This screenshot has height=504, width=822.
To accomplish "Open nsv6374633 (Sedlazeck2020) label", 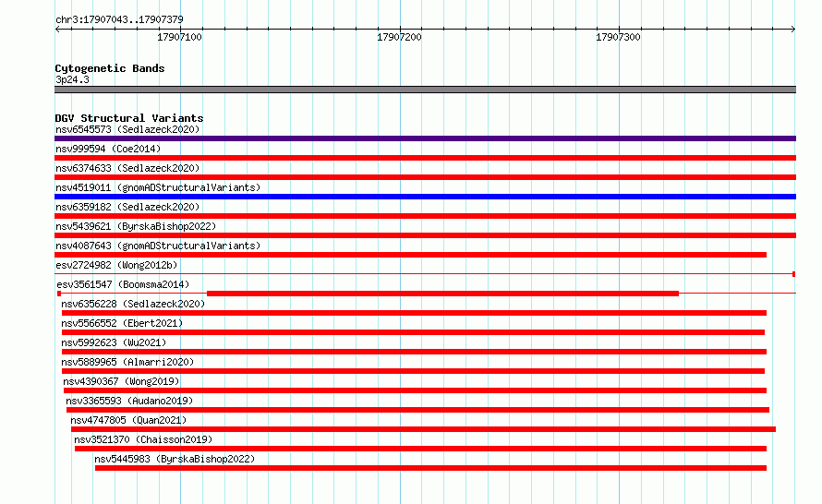I will tap(127, 168).
